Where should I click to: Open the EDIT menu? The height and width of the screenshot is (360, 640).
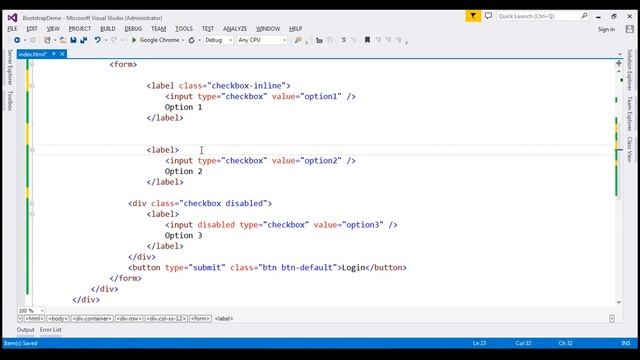tap(31, 29)
